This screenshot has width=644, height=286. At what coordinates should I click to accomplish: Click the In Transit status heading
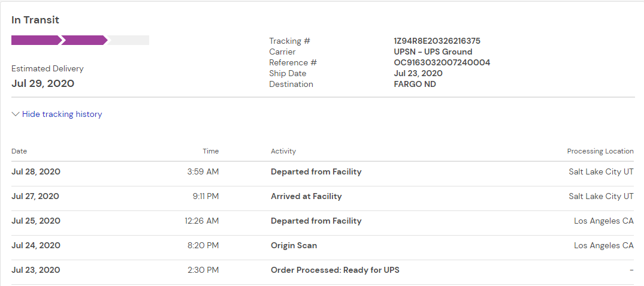35,20
